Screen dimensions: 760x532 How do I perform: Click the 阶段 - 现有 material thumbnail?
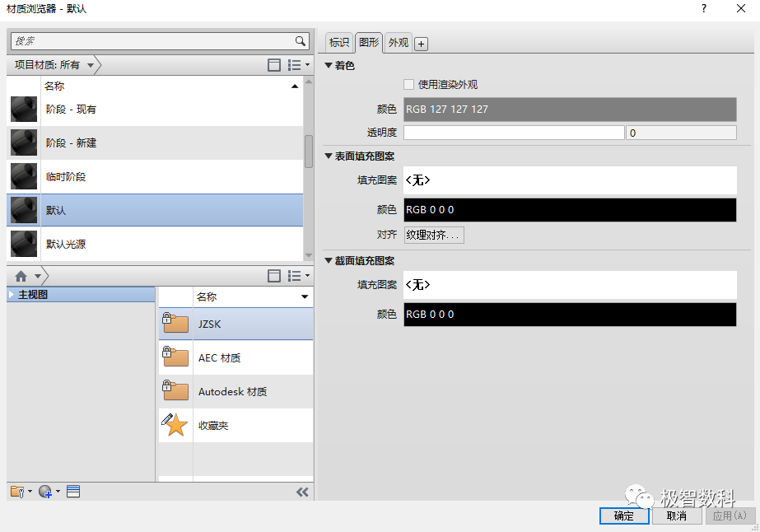(24, 109)
